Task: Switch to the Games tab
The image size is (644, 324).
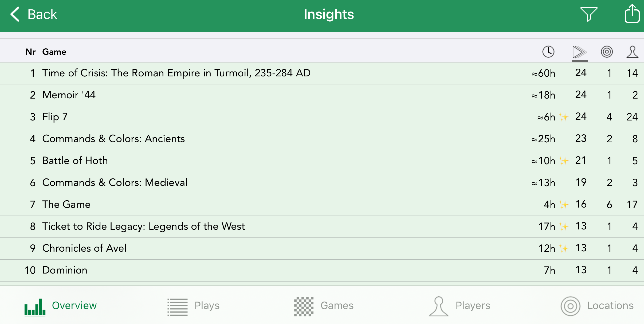Action: tap(324, 306)
